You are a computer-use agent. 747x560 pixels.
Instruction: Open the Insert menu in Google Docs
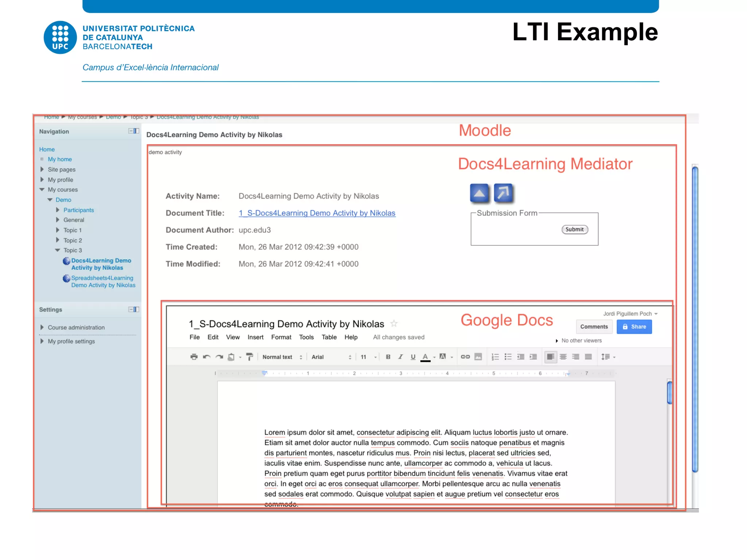[255, 337]
